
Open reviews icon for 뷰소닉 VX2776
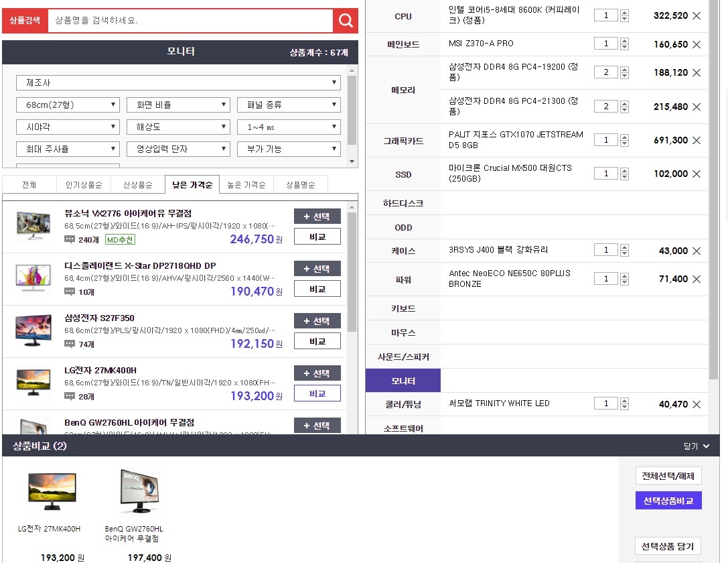[70, 240]
